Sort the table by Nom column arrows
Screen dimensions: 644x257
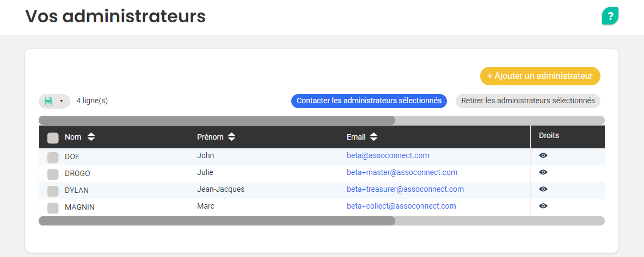click(91, 137)
